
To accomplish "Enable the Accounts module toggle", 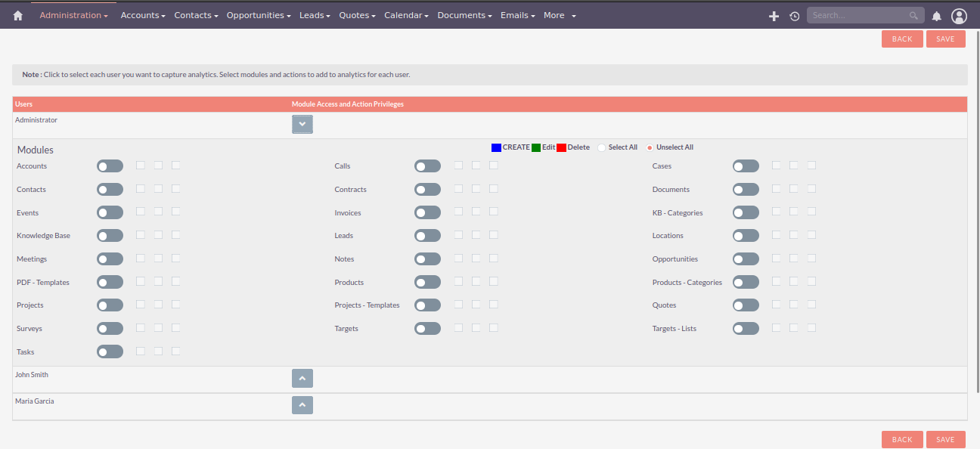I will (x=110, y=166).
